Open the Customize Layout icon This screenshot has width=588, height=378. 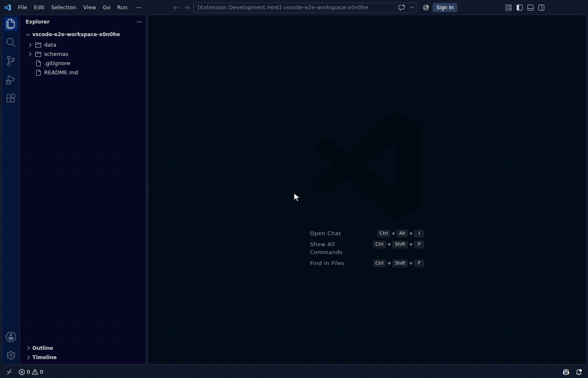(509, 8)
